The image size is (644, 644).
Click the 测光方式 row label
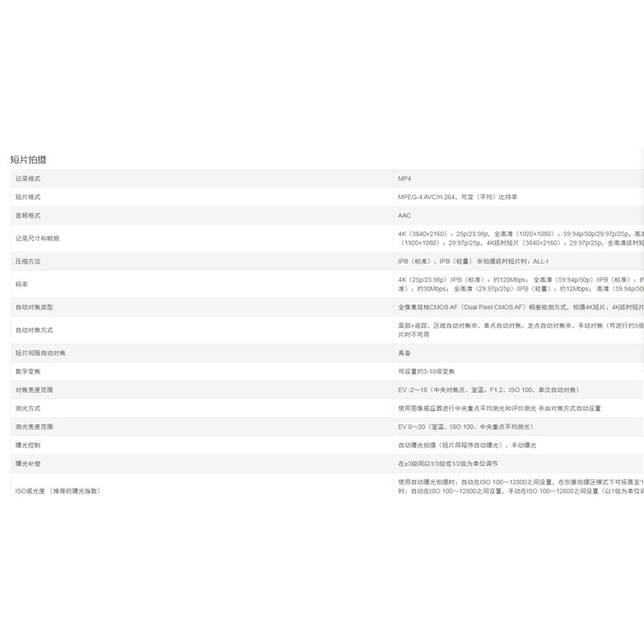pos(27,408)
